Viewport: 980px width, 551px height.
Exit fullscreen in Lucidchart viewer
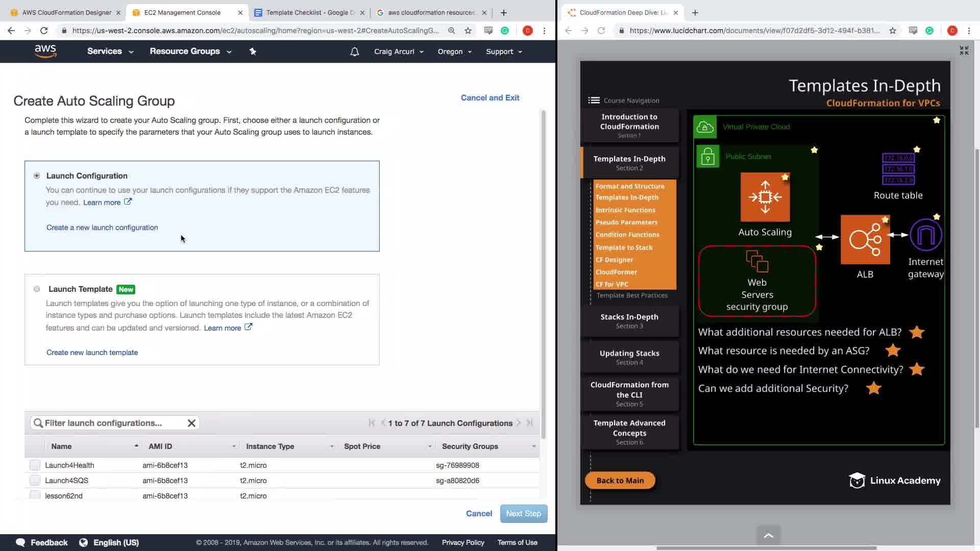(x=964, y=51)
